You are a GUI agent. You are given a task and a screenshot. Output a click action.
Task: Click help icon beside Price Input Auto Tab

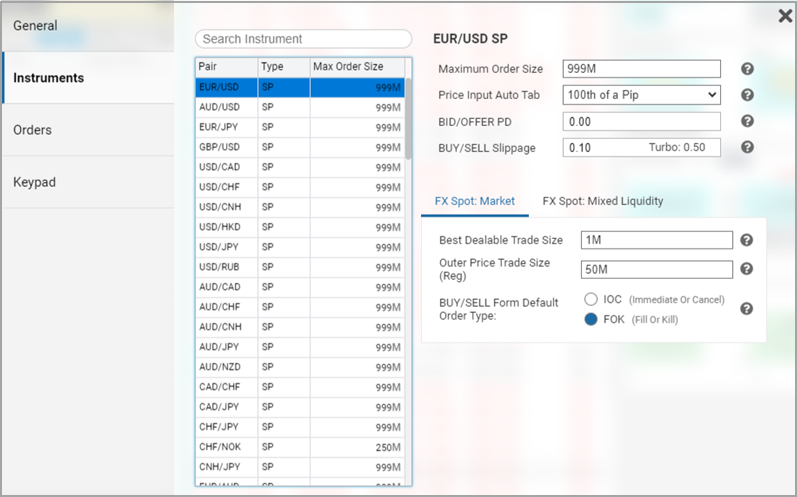pyautogui.click(x=746, y=95)
